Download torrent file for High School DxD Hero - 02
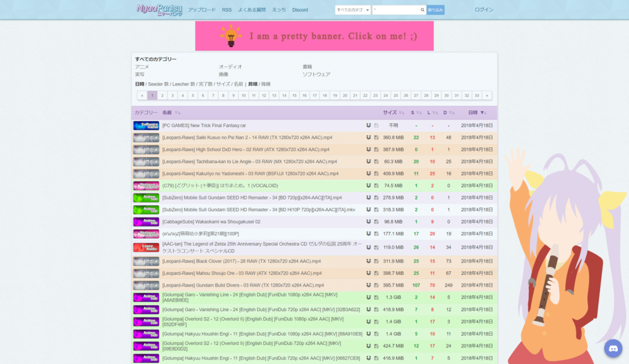629x364 pixels. point(377,150)
